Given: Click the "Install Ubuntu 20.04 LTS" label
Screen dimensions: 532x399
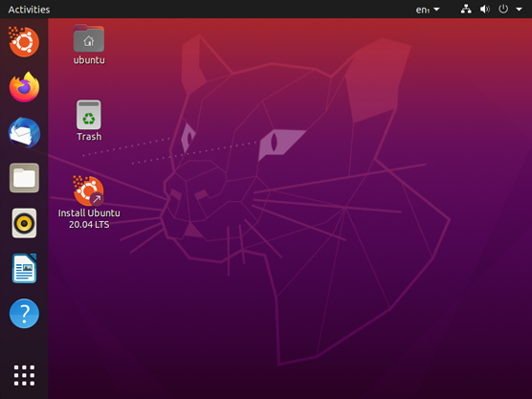Looking at the screenshot, I should (x=89, y=218).
